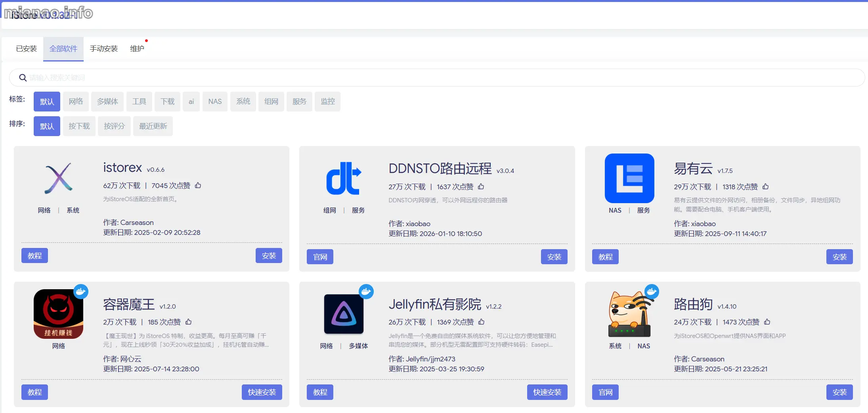Click the Docker badge on Jellyfin icon

(366, 292)
